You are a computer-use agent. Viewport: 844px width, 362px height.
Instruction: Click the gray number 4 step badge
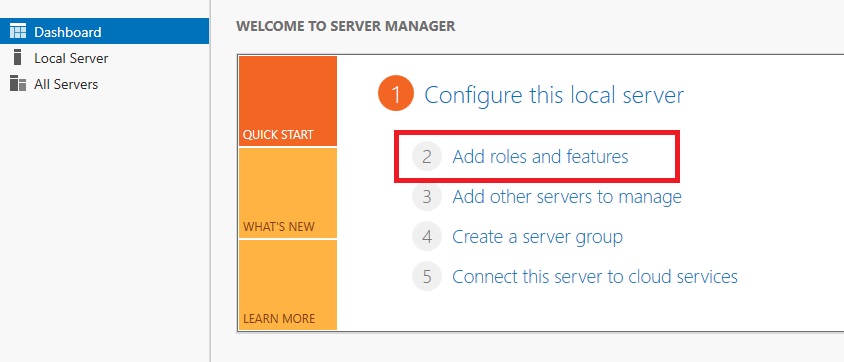(x=427, y=237)
